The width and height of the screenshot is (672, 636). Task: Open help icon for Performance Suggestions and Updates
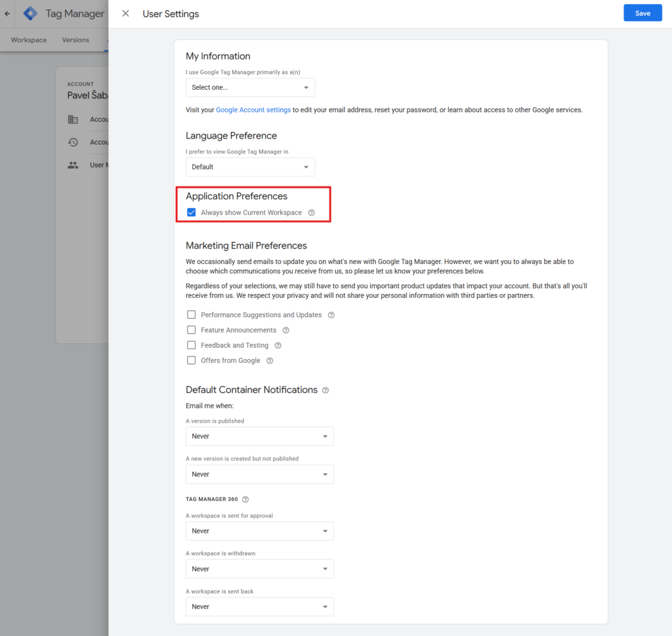pos(331,315)
